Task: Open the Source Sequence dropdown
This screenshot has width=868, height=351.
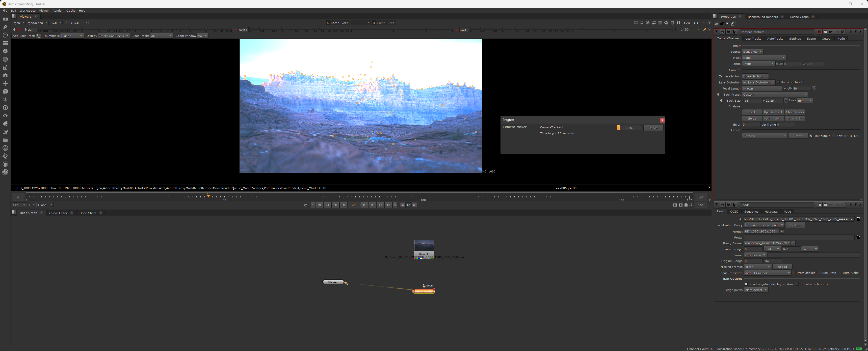Action: 752,52
